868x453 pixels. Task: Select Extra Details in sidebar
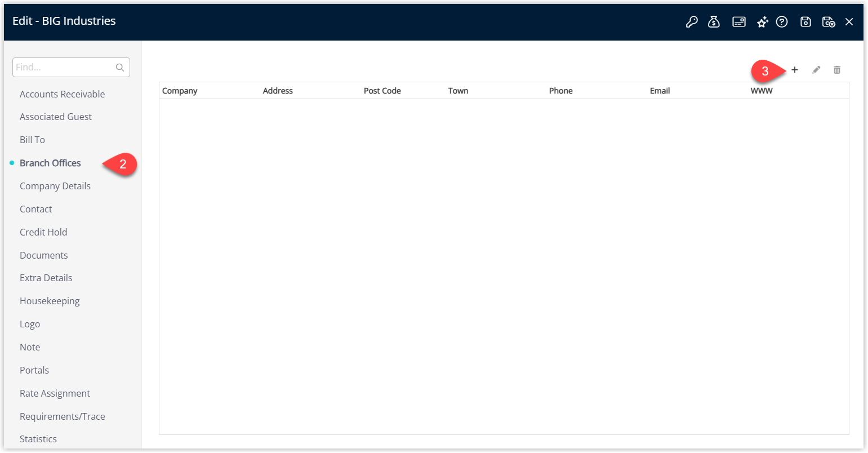pos(46,278)
